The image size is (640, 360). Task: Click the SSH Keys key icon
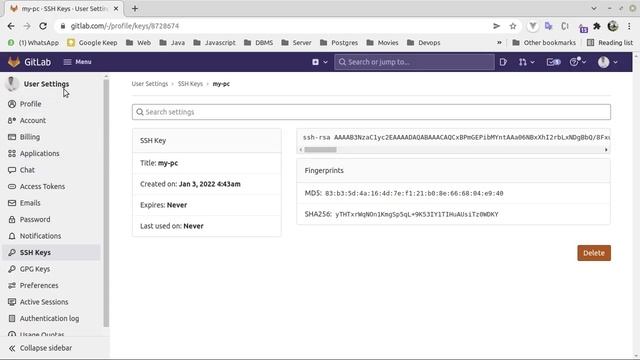tap(12, 253)
